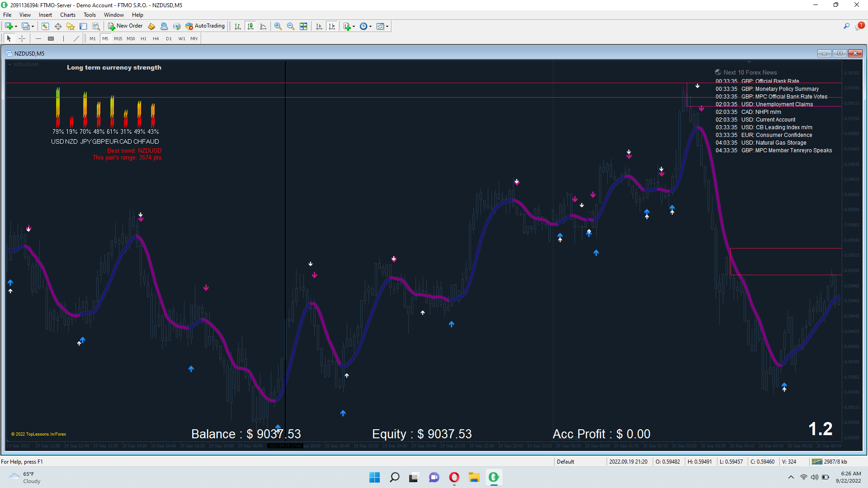Switch to H1 timeframe
Image resolution: width=868 pixels, height=488 pixels.
pyautogui.click(x=143, y=38)
